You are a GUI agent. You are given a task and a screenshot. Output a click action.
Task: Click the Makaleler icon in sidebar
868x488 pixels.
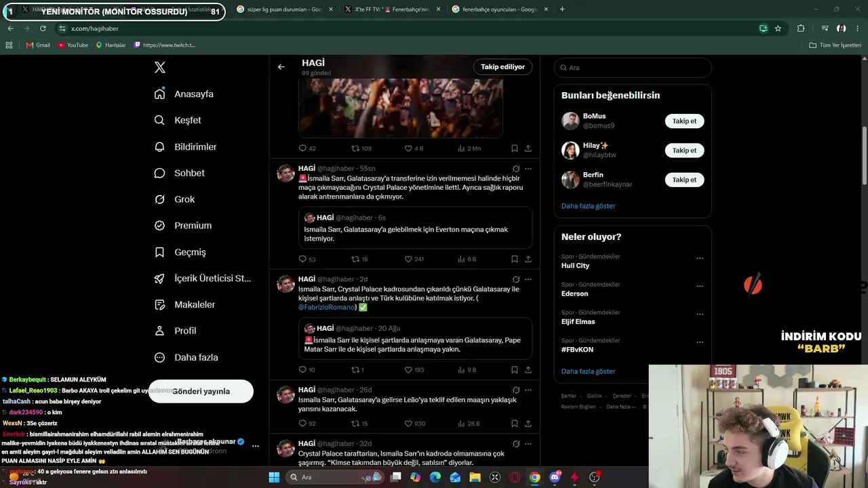point(160,305)
